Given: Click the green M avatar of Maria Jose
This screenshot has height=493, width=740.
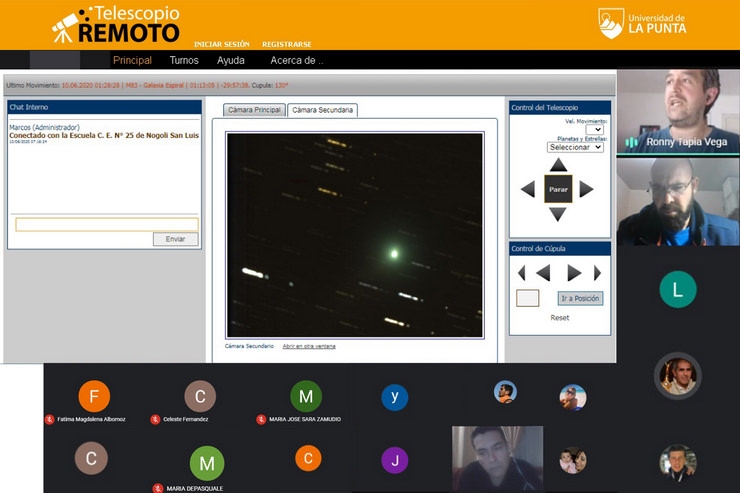Looking at the screenshot, I should click(x=306, y=396).
